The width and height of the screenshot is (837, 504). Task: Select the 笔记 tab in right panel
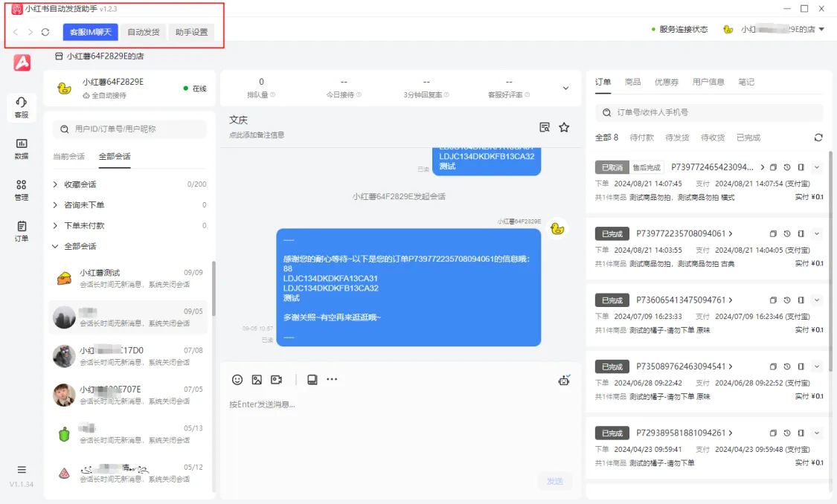[x=746, y=82]
